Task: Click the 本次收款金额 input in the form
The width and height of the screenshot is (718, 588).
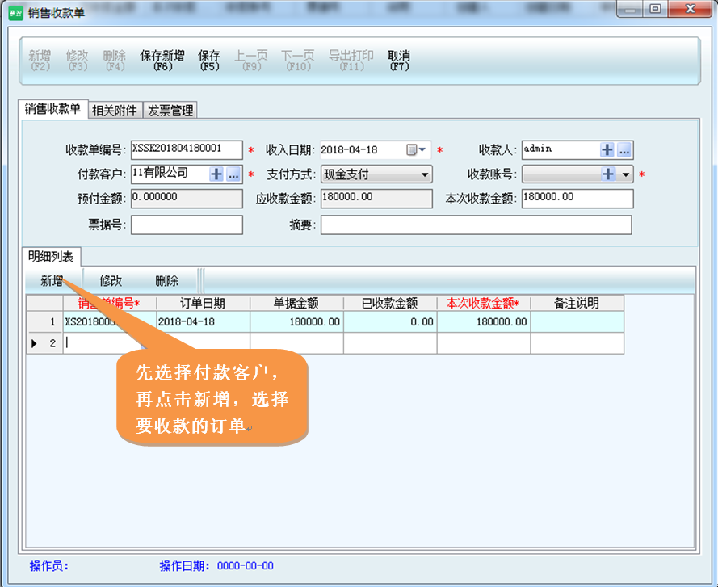Action: [577, 199]
